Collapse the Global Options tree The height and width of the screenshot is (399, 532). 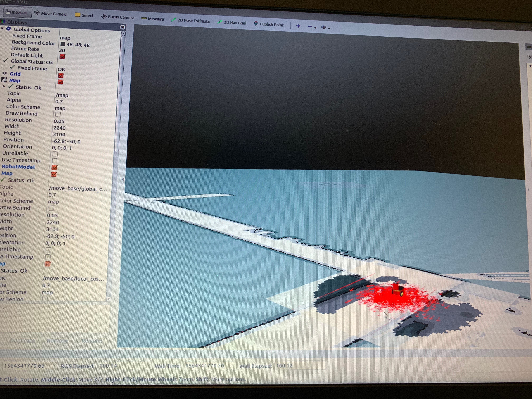pos(2,29)
